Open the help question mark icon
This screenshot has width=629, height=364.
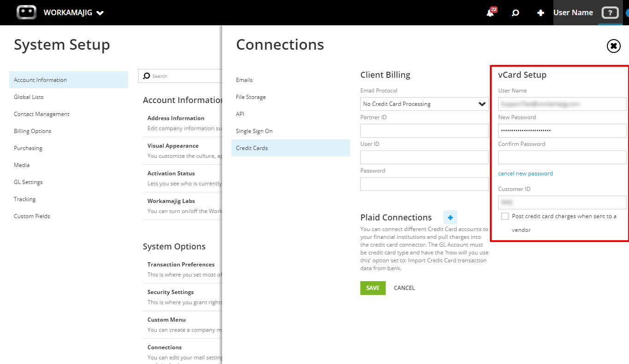pos(610,13)
